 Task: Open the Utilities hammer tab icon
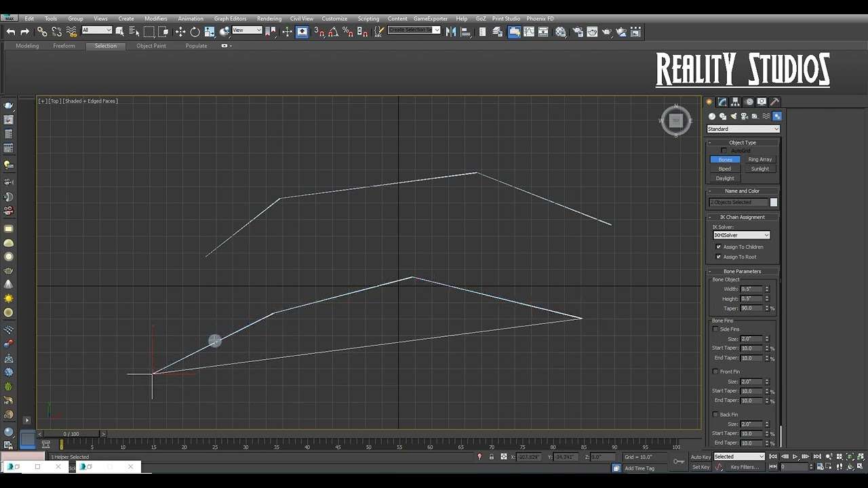(x=775, y=102)
